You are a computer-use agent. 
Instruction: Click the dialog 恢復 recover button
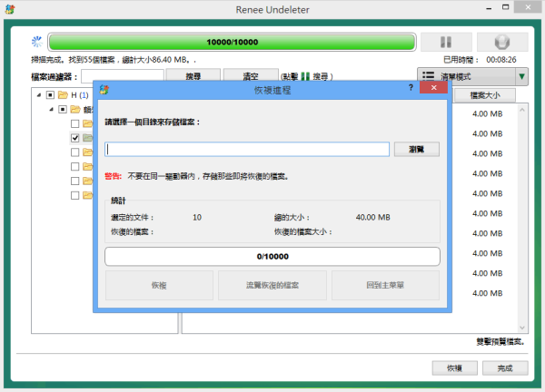coord(159,286)
